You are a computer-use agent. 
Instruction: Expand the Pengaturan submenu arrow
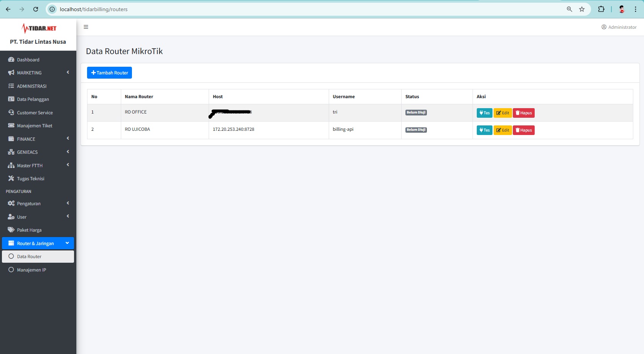(68, 203)
